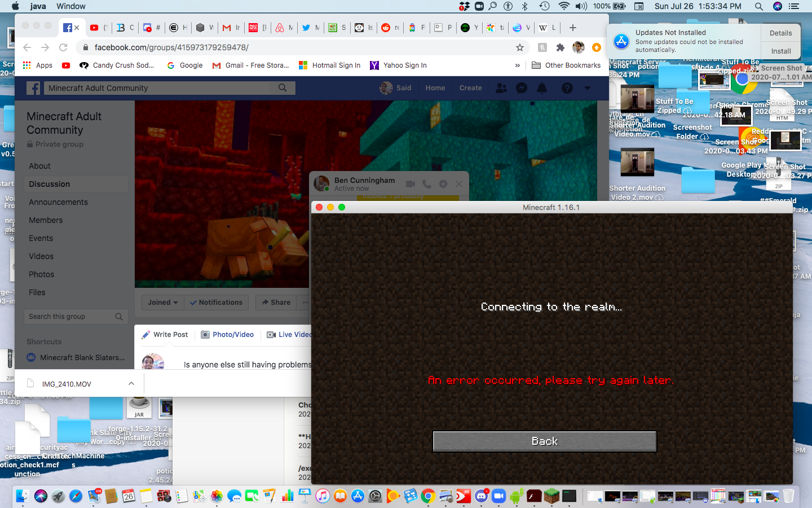This screenshot has height=508, width=812.
Task: Open the volume control in menu bar
Action: pos(581,6)
